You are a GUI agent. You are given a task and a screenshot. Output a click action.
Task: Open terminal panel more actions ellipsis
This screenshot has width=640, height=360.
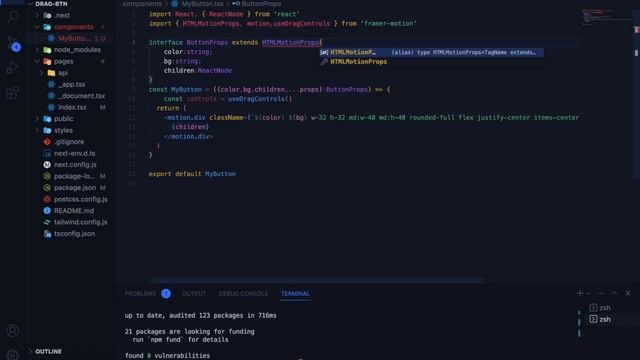coord(601,293)
